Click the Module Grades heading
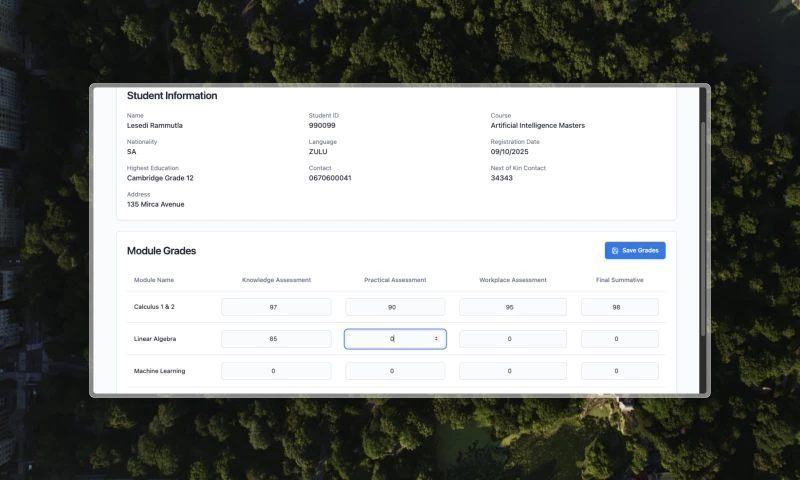 click(x=161, y=250)
